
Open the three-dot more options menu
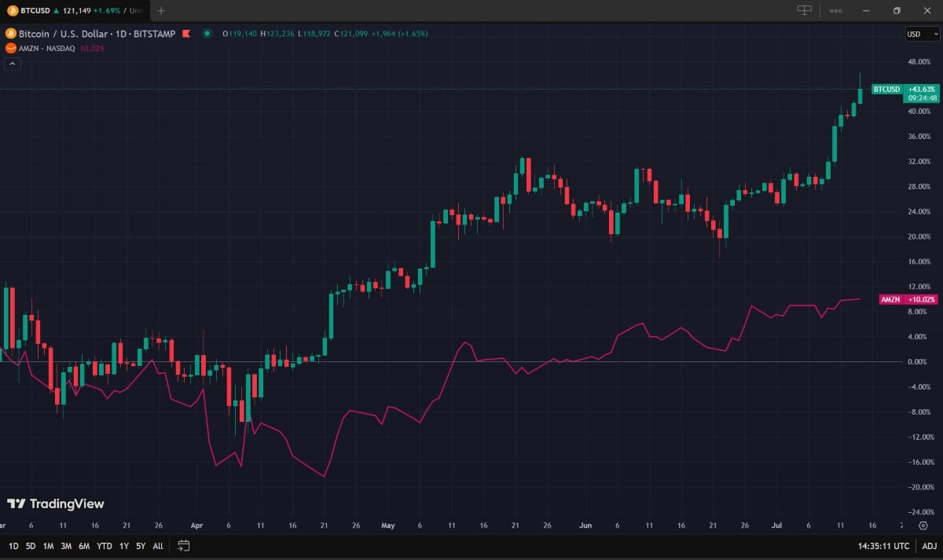tap(835, 11)
